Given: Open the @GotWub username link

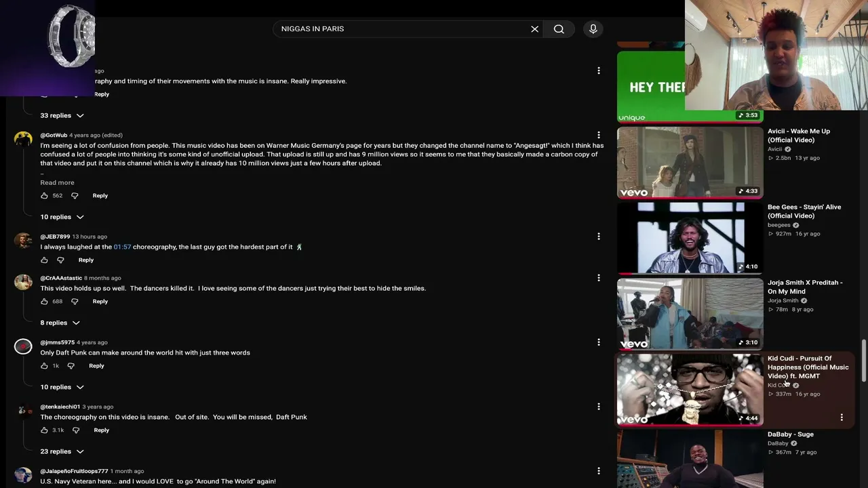Looking at the screenshot, I should [54, 136].
